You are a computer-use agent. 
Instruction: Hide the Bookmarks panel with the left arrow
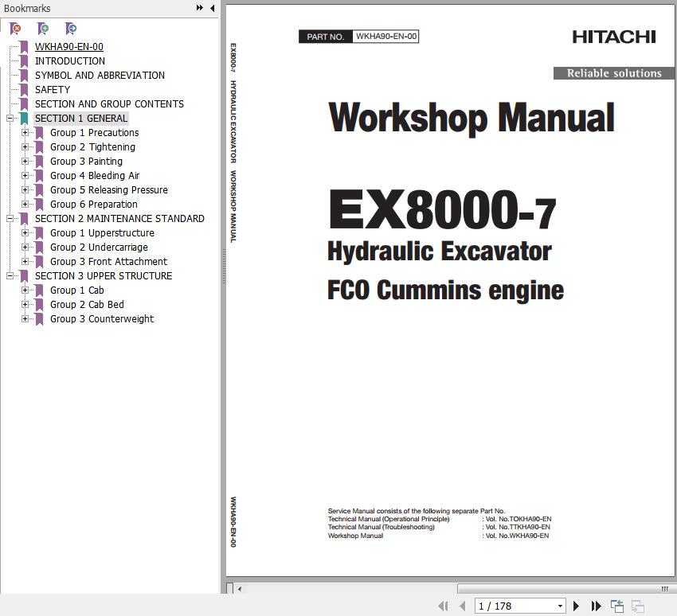coord(212,8)
